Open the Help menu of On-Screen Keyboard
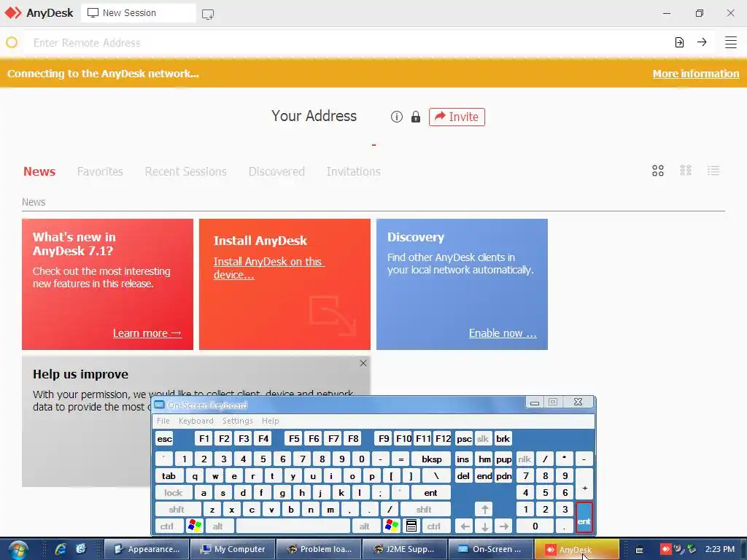This screenshot has width=747, height=560. coord(270,421)
